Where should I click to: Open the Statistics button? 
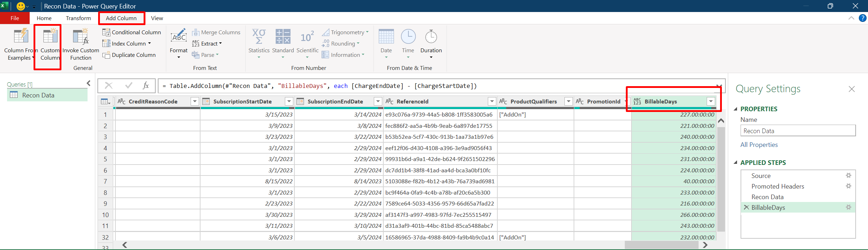point(259,43)
